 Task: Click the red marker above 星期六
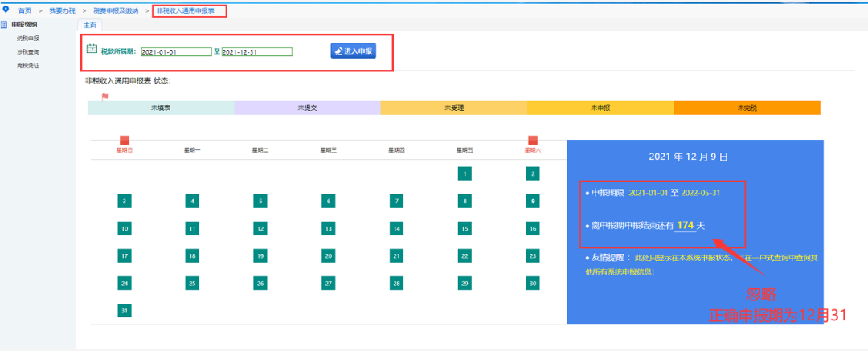click(x=532, y=141)
